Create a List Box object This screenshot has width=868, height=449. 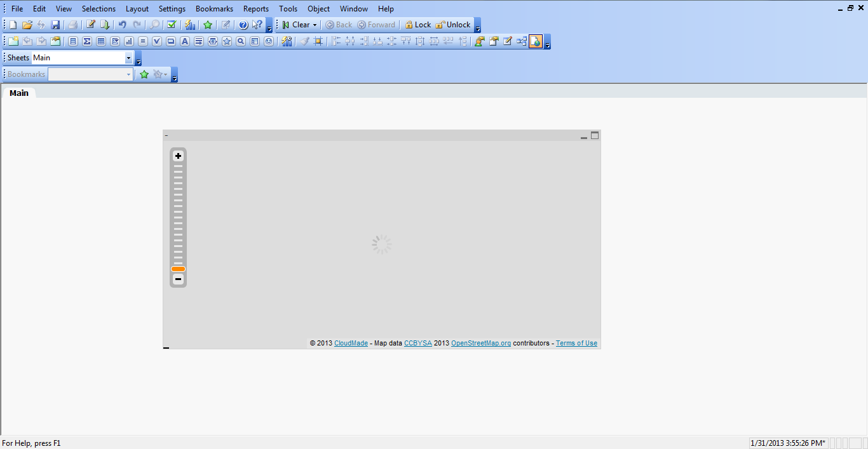[x=72, y=41]
